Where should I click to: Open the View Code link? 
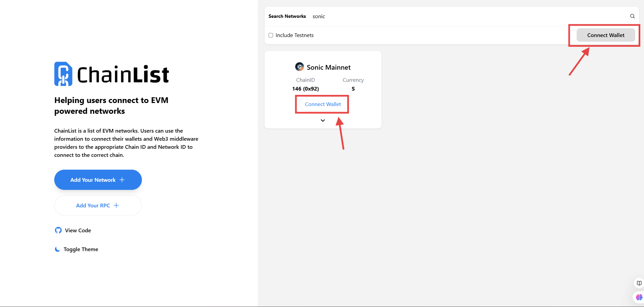[73, 230]
